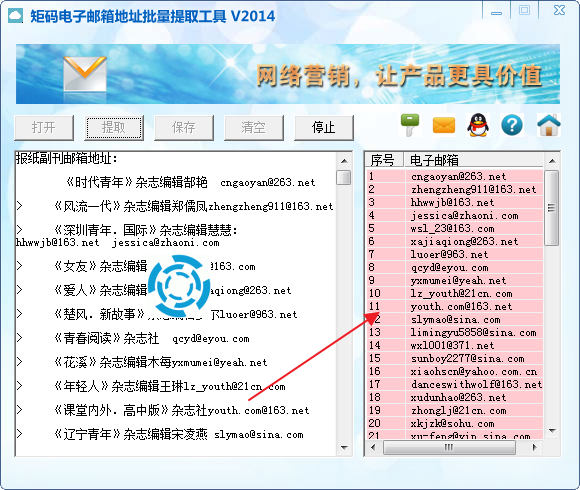Click the text pane vertical scrollbar thumb

point(344,177)
